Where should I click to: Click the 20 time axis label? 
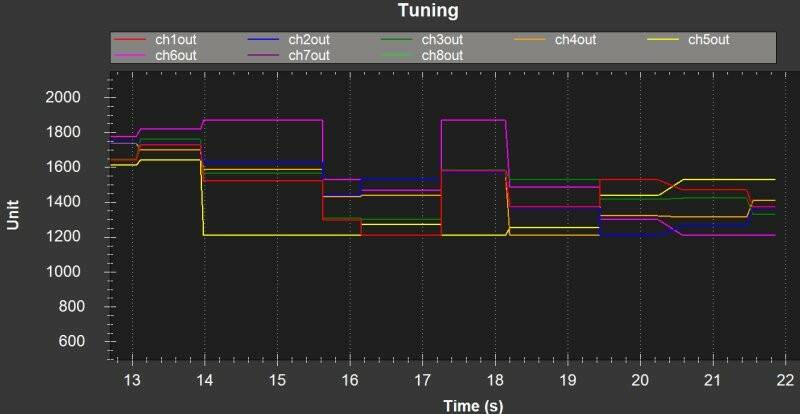[640, 380]
